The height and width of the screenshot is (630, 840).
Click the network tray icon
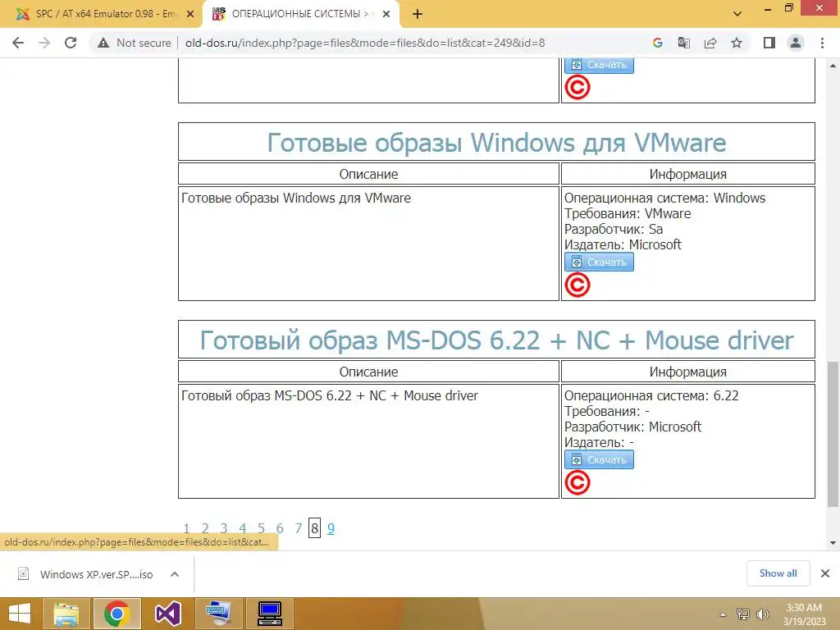pos(743,614)
